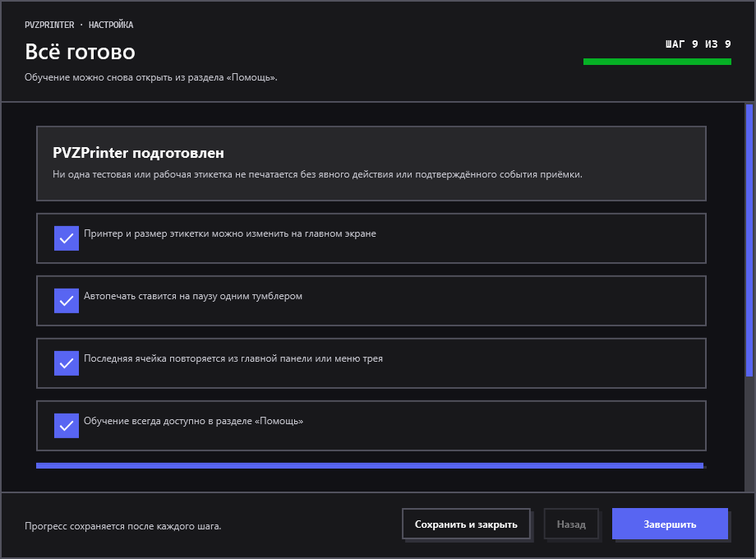Toggle 'Последняя ячейка повторяется' checkbox
Viewport: 756px width, 559px height.
pyautogui.click(x=67, y=363)
